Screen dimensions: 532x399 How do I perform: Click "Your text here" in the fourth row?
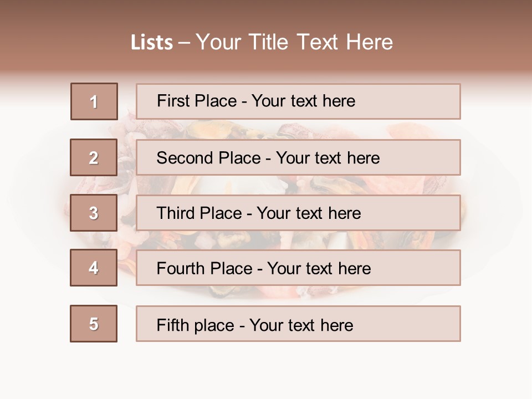point(319,269)
